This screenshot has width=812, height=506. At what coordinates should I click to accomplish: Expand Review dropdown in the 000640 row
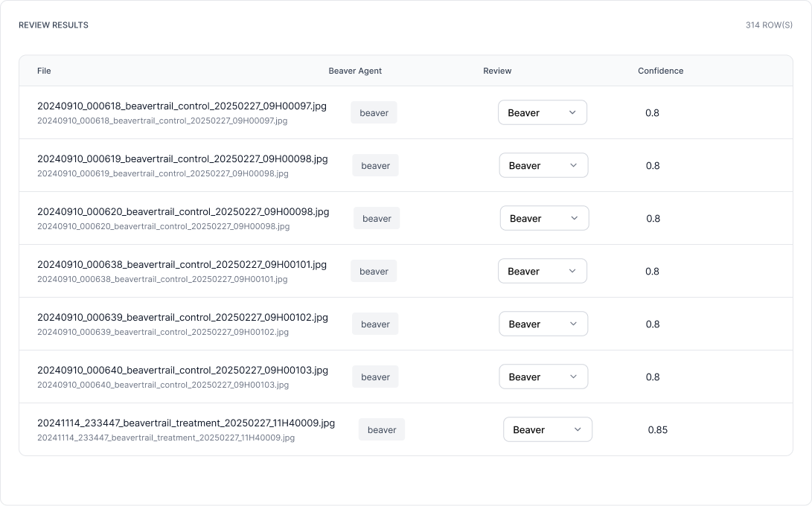point(543,377)
